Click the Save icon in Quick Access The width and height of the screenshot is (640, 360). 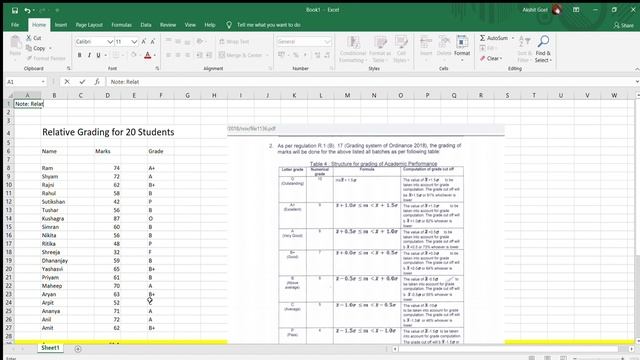tap(15, 10)
